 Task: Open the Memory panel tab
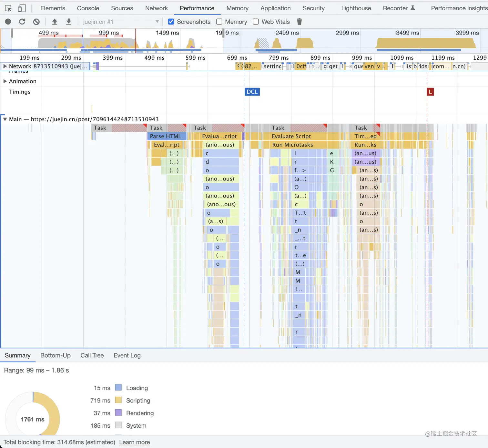(x=237, y=8)
